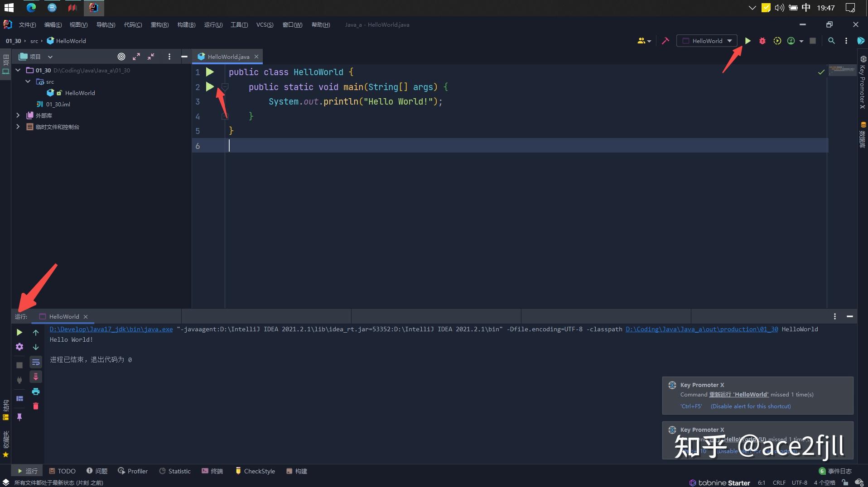This screenshot has width=868, height=487.
Task: Start debugging with the red bug icon
Action: pos(762,41)
